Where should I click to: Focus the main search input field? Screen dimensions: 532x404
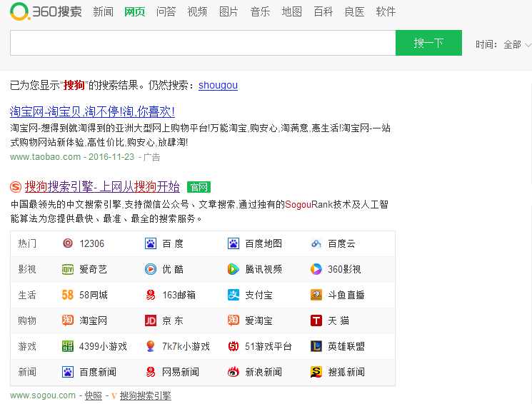[203, 43]
